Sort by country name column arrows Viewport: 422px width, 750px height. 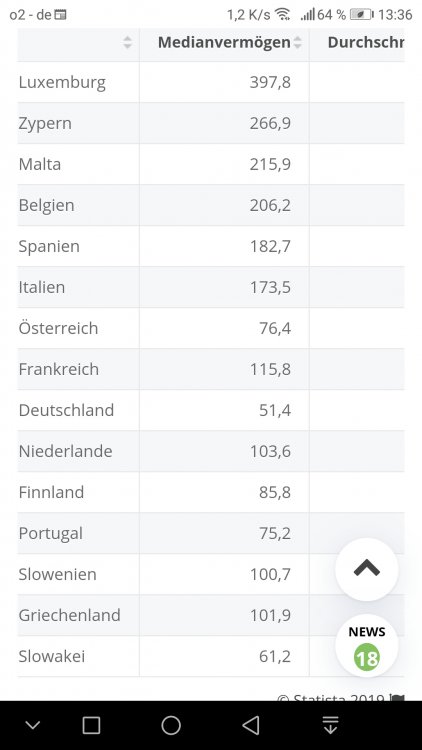127,42
